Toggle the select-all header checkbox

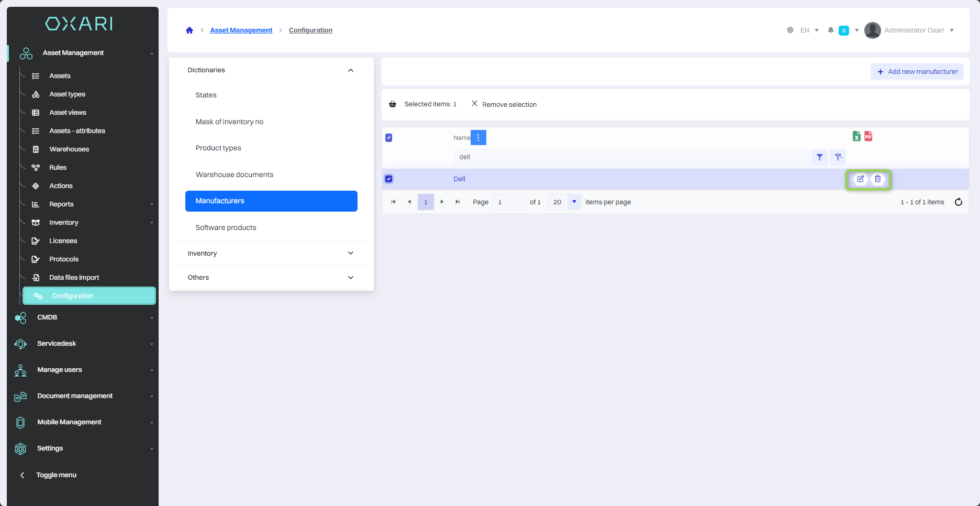(389, 138)
